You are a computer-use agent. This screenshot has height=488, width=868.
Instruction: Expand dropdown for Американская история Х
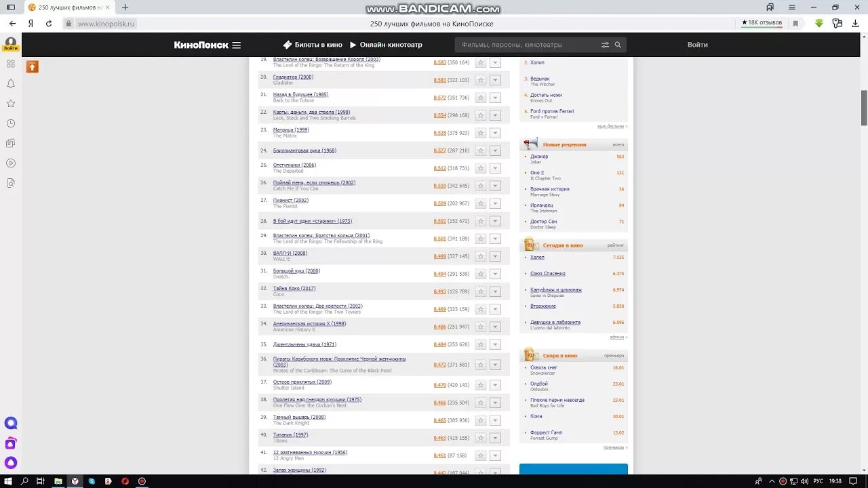pos(495,327)
